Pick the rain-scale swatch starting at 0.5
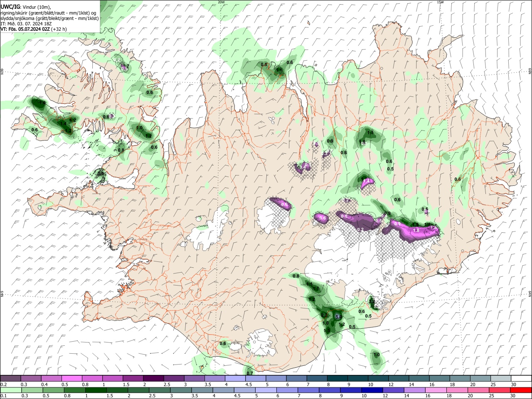The image size is (532, 399). (x=53, y=390)
